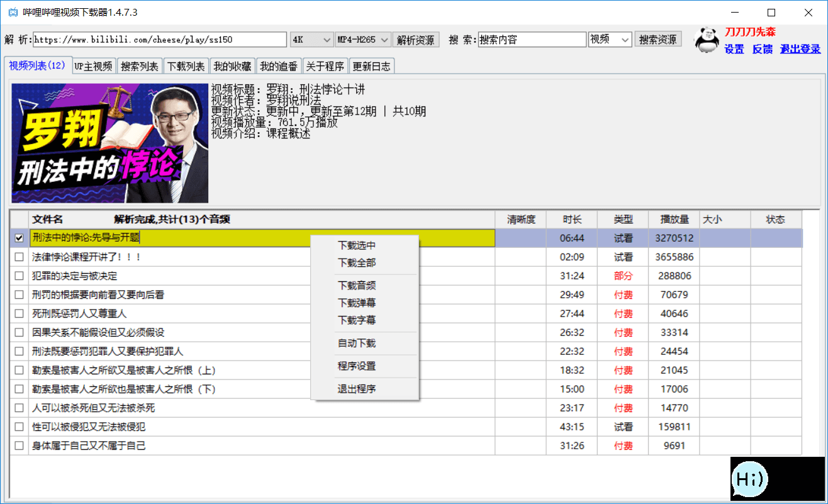Open the 我的收藏 tab
Image resolution: width=828 pixels, height=504 pixels.
pos(232,66)
